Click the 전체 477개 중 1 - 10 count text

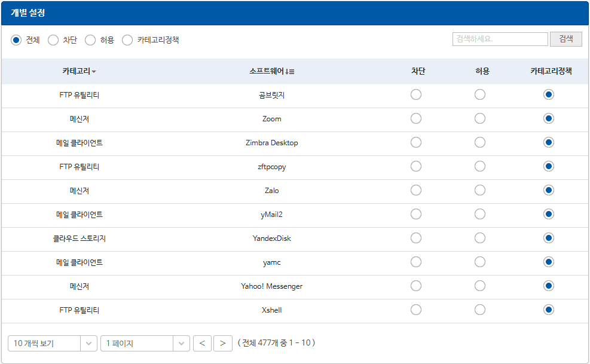(x=277, y=342)
